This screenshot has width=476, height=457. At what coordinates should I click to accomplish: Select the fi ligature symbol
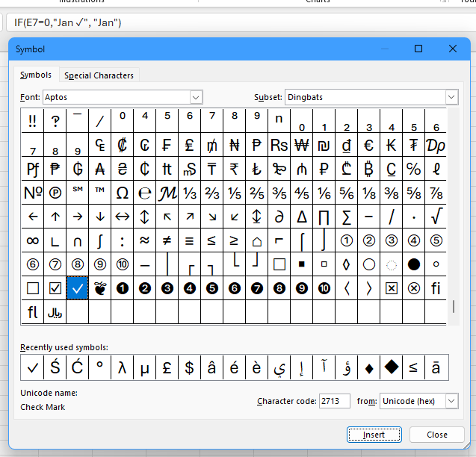click(436, 288)
